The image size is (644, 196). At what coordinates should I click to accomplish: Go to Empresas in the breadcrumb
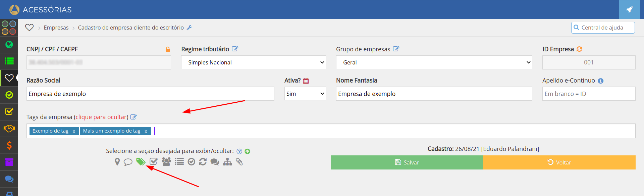click(x=56, y=28)
